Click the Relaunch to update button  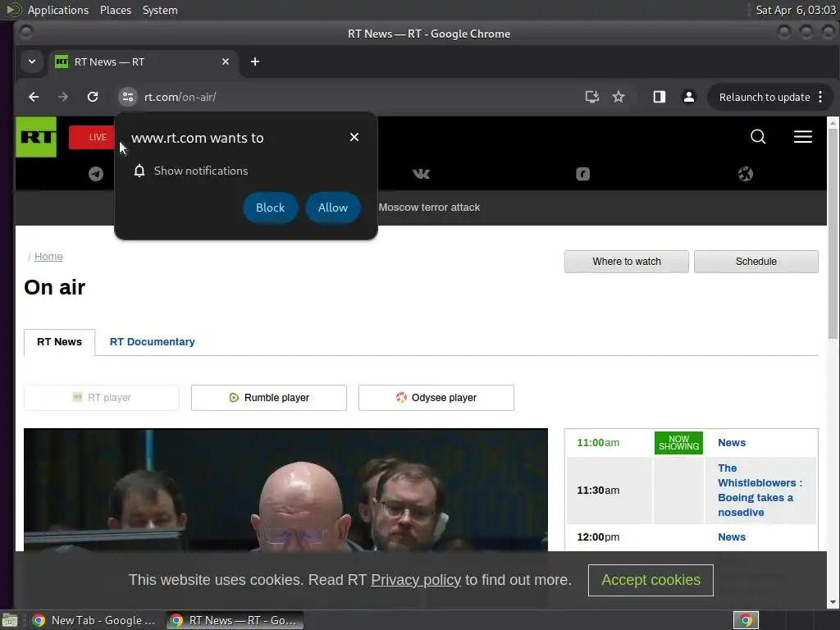(x=764, y=97)
